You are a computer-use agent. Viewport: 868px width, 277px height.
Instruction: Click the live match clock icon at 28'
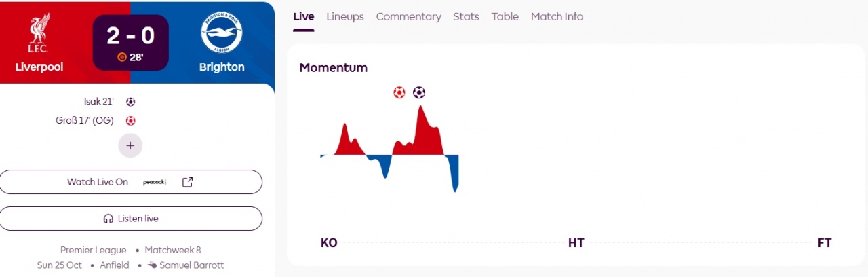(122, 57)
